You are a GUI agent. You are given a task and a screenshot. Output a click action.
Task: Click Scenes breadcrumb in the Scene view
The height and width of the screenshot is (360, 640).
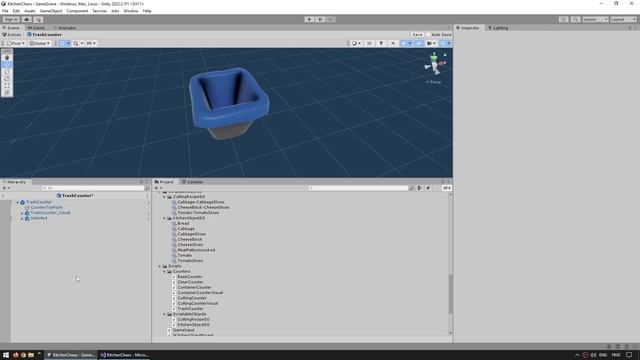coord(12,35)
